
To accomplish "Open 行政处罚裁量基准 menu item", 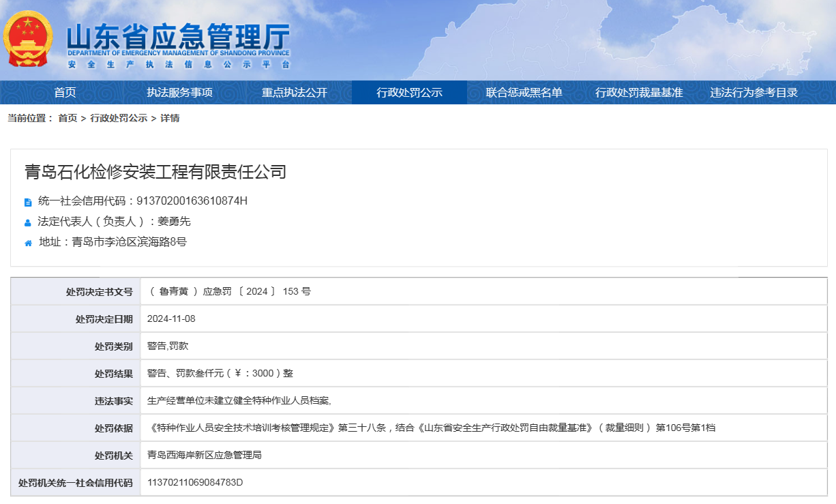I will 639,92.
